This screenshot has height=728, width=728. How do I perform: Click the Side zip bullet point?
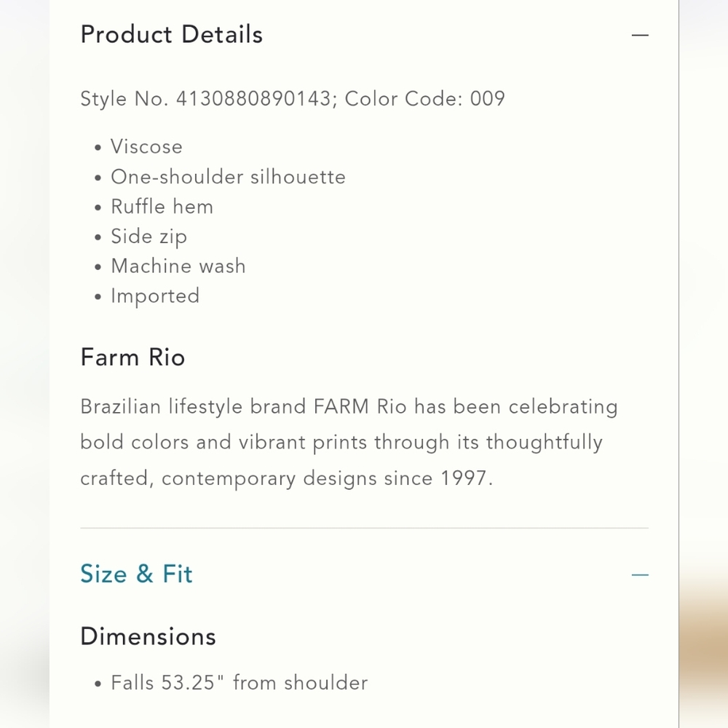coord(149,237)
